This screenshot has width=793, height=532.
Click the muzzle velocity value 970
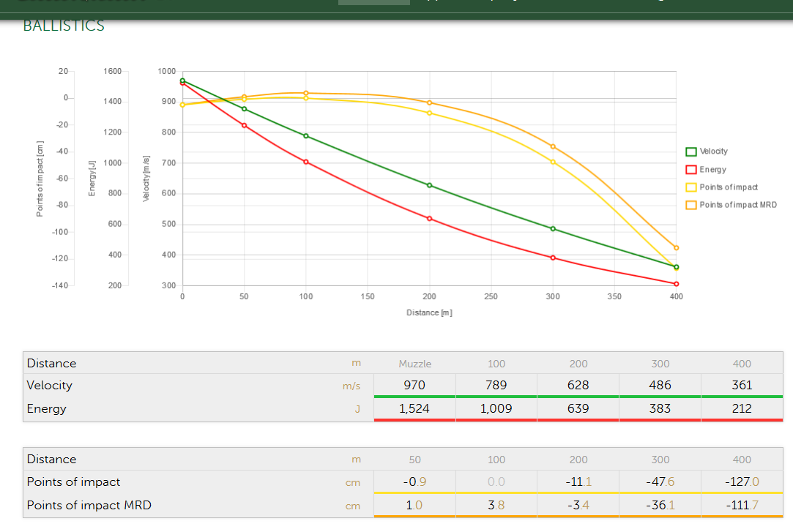414,385
